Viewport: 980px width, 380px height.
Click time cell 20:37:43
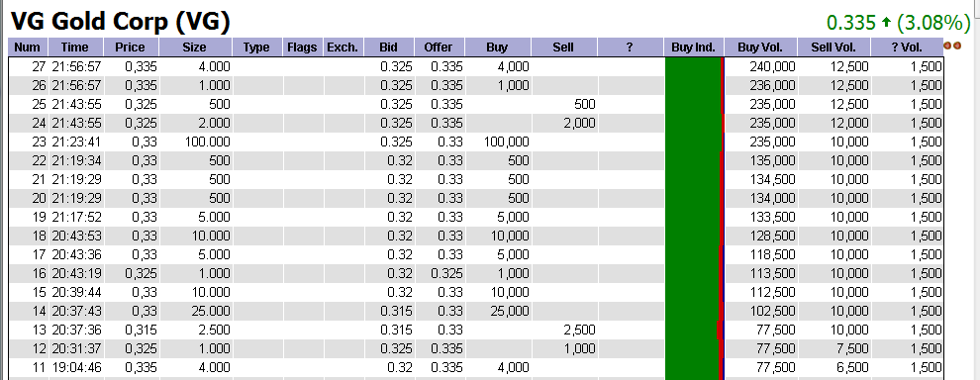pos(76,311)
